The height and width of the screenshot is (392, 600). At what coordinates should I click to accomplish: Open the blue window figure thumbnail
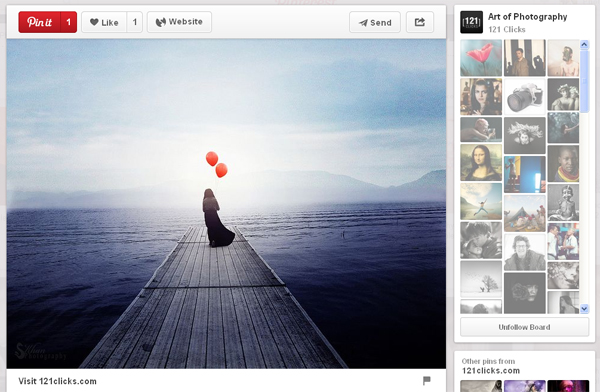click(525, 174)
